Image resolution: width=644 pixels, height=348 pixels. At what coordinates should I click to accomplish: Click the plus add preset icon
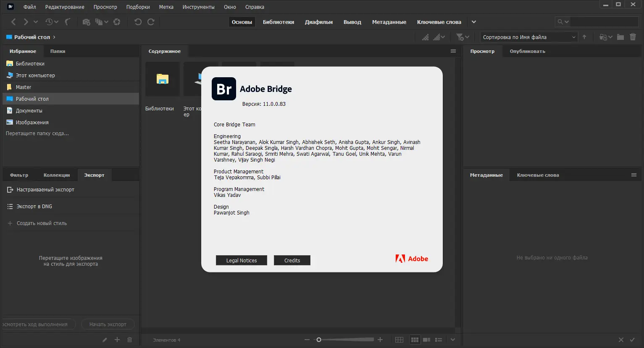pyautogui.click(x=117, y=340)
